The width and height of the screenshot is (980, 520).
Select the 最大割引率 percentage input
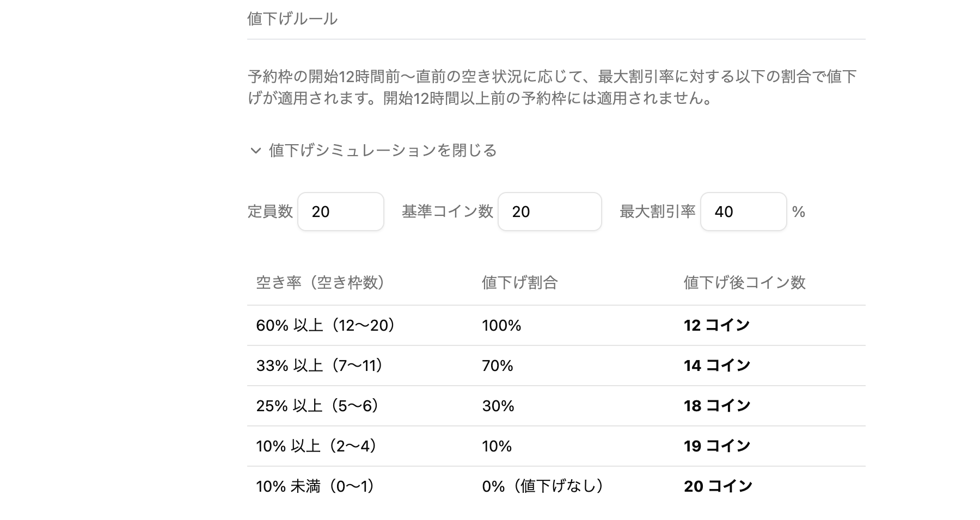[x=743, y=212]
